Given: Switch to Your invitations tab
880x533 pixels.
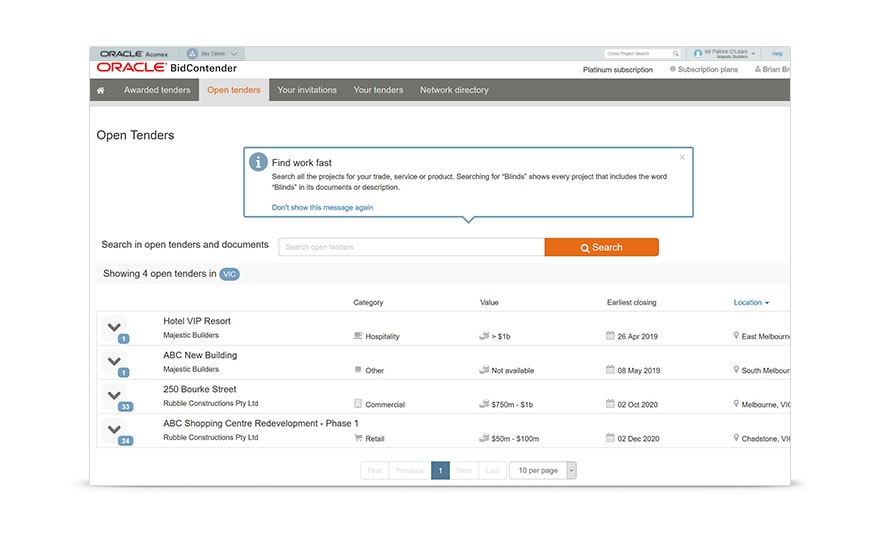Looking at the screenshot, I should pyautogui.click(x=307, y=90).
